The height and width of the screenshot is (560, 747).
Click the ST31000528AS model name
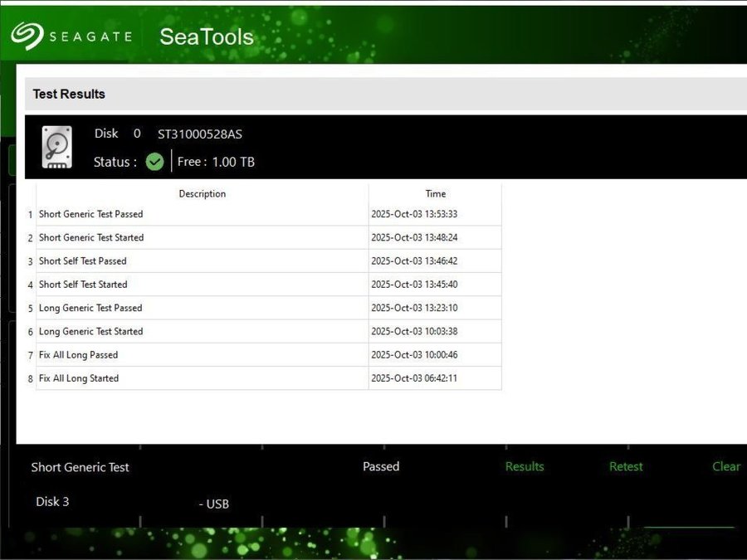click(x=200, y=134)
